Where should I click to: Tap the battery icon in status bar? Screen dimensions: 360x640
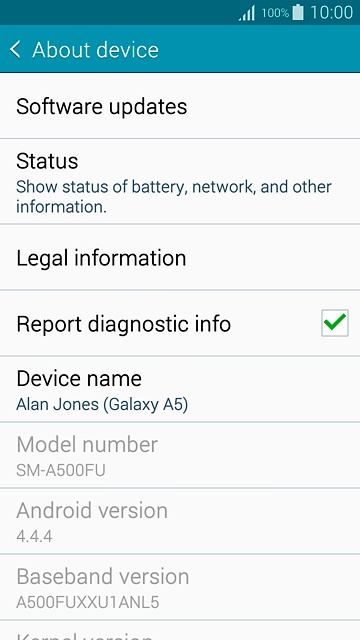point(298,12)
